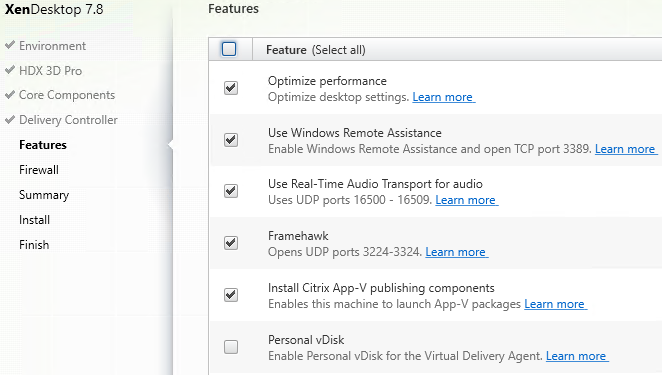
Task: Select the Install step in sidebar
Action: coord(35,220)
